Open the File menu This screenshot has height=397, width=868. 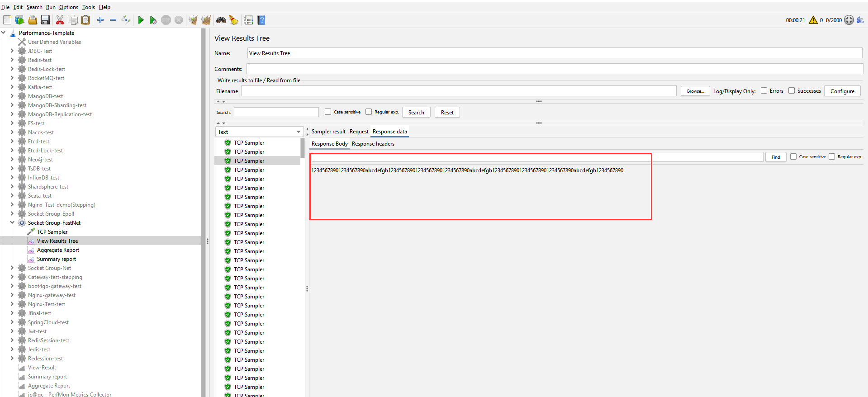point(5,7)
